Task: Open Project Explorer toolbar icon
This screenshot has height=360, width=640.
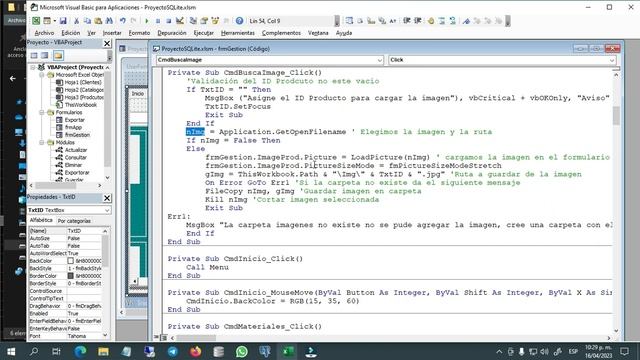Action: pyautogui.click(x=193, y=21)
